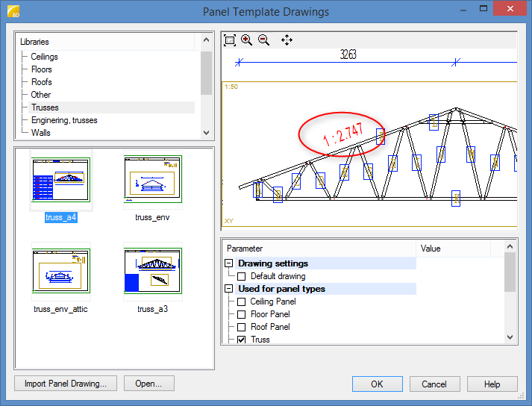The image size is (532, 406).
Task: Uncheck the Truss panel type checkbox
Action: tap(242, 340)
